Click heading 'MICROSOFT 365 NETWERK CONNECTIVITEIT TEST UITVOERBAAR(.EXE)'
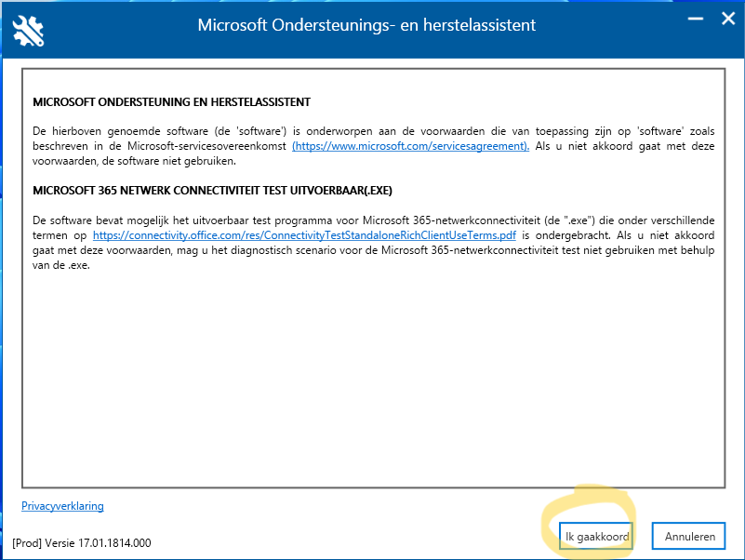The image size is (745, 560). 212,191
